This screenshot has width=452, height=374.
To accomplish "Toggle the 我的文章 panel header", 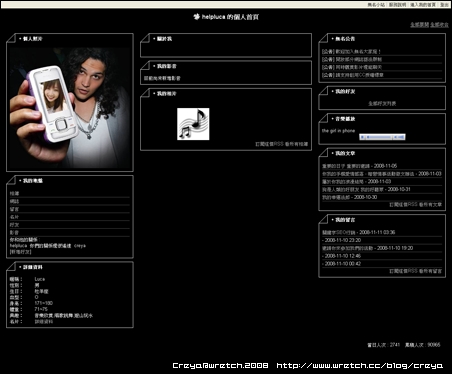I will [345, 153].
